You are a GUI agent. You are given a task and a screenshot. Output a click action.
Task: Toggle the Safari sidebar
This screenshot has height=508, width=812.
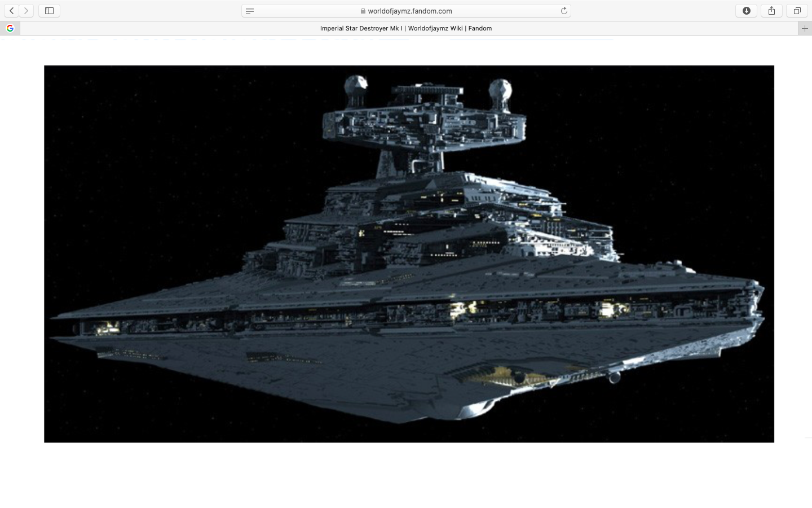coord(49,11)
